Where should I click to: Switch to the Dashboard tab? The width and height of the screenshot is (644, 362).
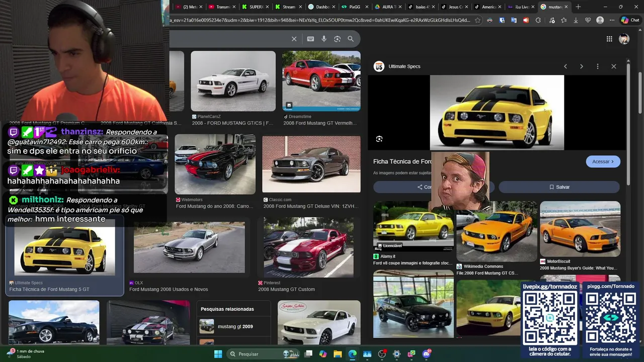coord(320,7)
